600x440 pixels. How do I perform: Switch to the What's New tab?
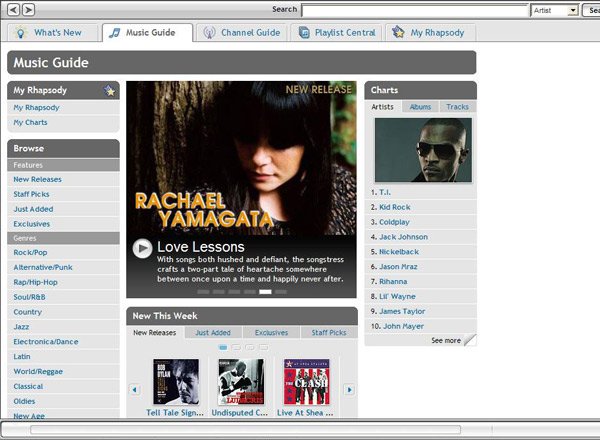(x=53, y=33)
